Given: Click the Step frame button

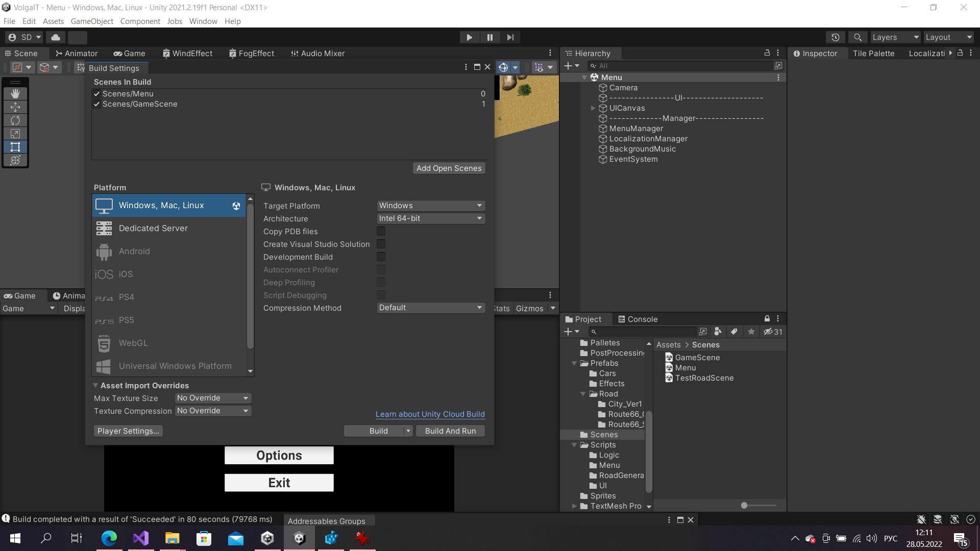Looking at the screenshot, I should point(510,37).
